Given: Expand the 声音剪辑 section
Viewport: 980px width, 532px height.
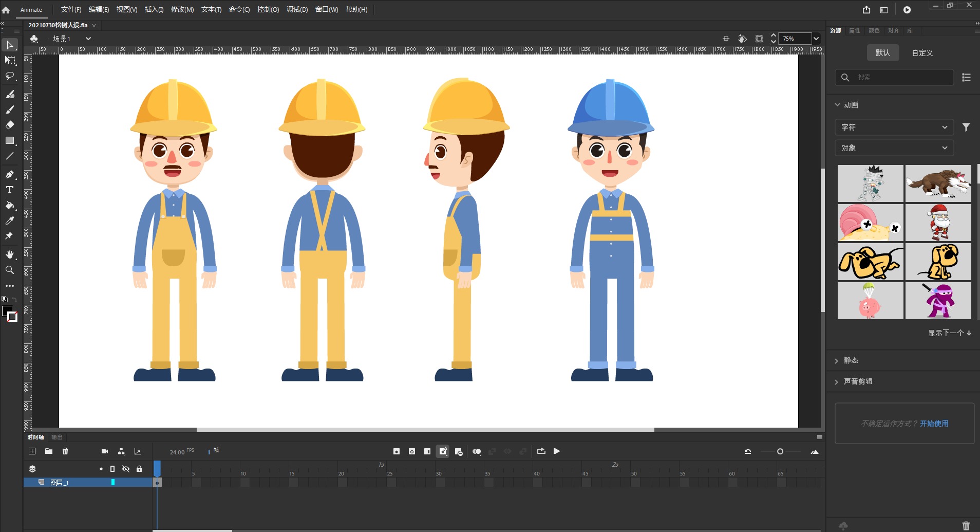Looking at the screenshot, I should point(837,382).
